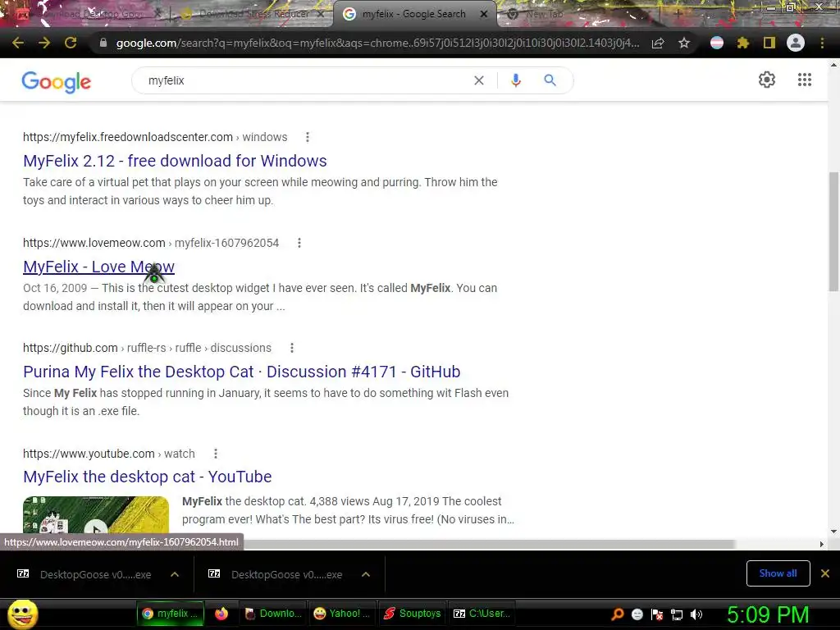The width and height of the screenshot is (840, 630).
Task: Expand first DesktopGoose download options arrow
Action: pyautogui.click(x=175, y=574)
